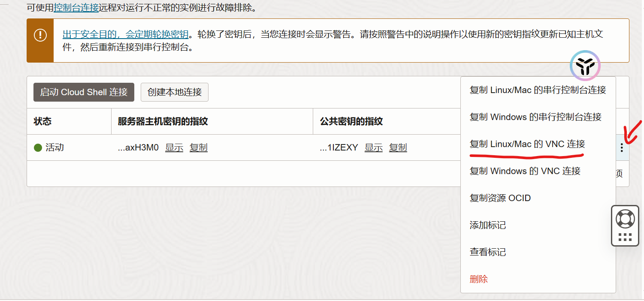Select 复制 Linux/Mac 的串行控制台连接
This screenshot has height=301, width=644.
[538, 90]
